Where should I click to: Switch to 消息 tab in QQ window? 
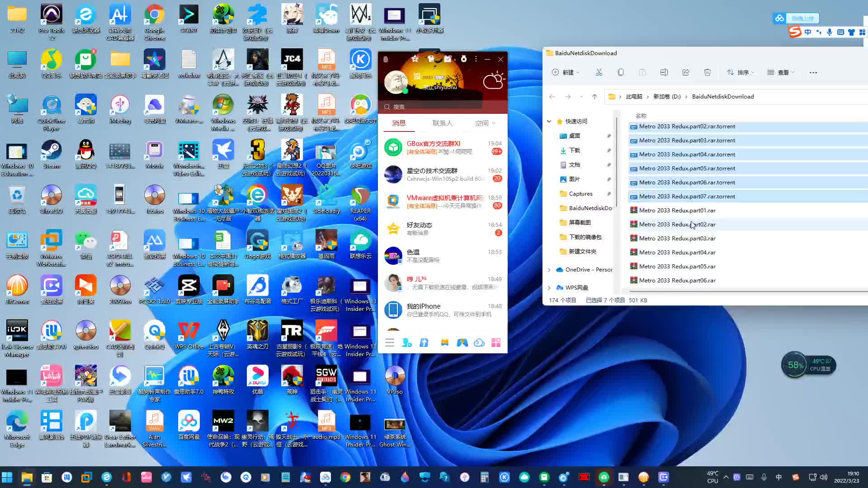click(x=399, y=123)
